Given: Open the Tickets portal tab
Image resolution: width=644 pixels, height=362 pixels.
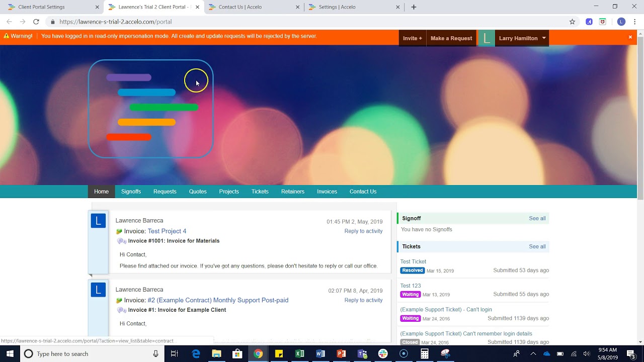Looking at the screenshot, I should 260,192.
